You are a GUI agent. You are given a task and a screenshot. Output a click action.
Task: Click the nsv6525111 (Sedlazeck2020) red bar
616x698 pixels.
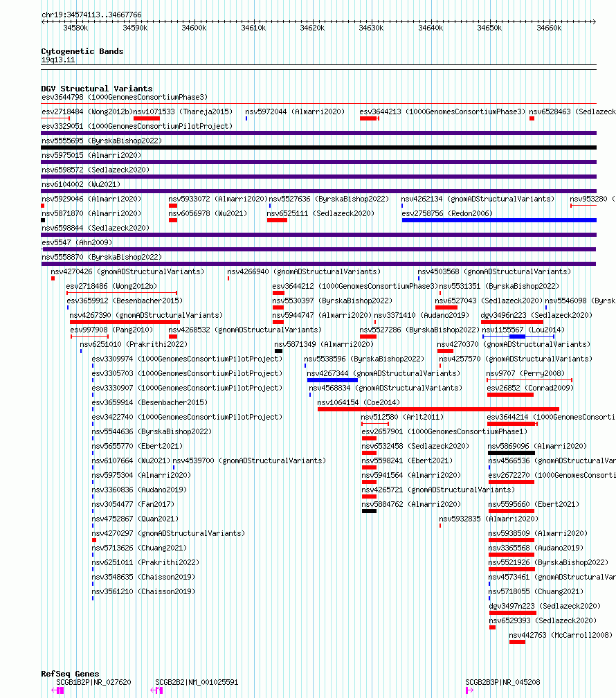(278, 220)
